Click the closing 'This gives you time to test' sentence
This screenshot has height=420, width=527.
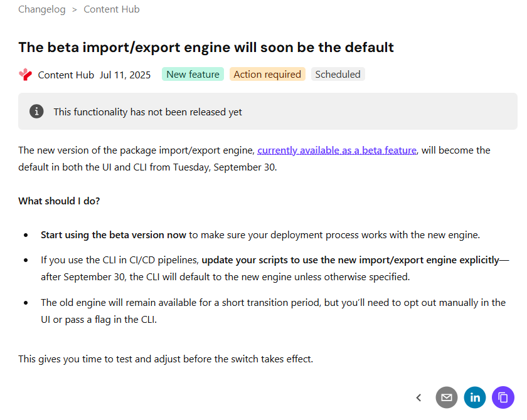point(166,359)
